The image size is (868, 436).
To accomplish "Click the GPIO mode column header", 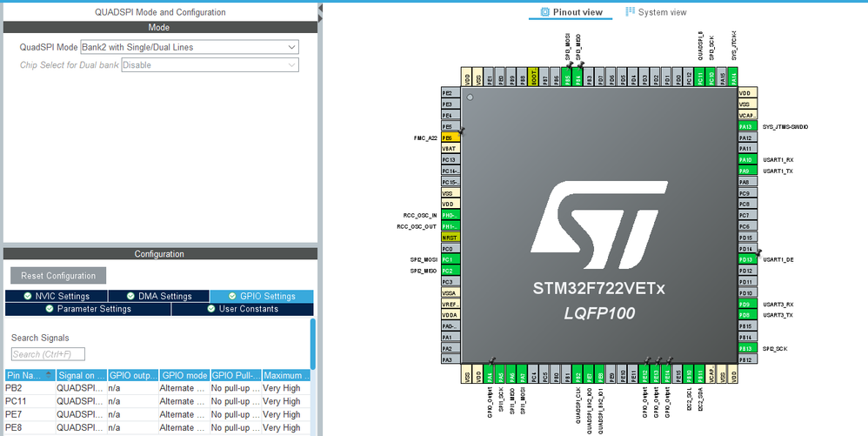I will (x=184, y=375).
